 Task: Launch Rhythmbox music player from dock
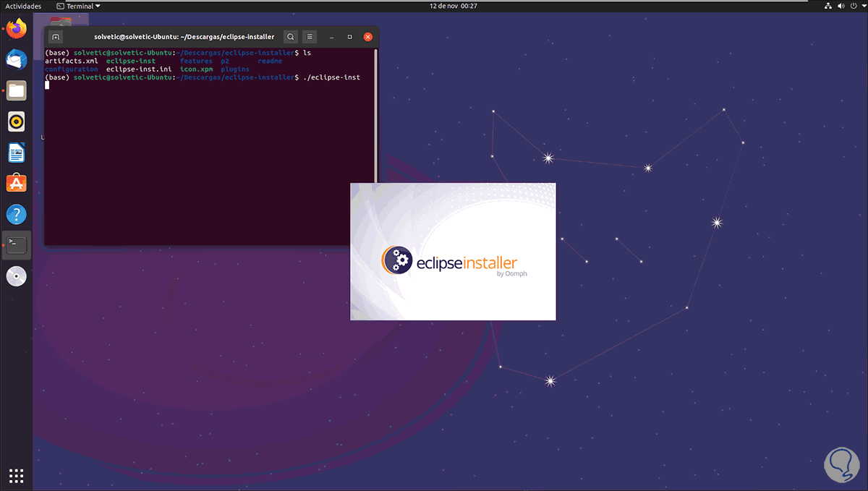point(16,121)
